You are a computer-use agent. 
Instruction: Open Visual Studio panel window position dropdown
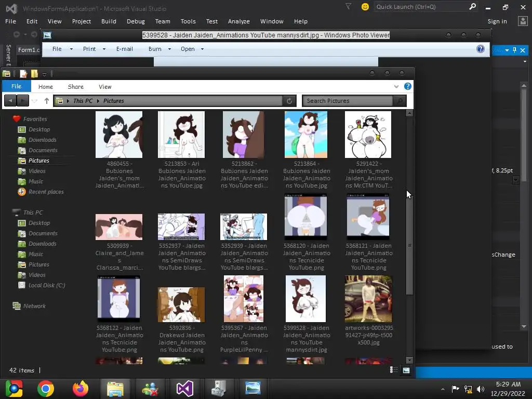pyautogui.click(x=507, y=50)
